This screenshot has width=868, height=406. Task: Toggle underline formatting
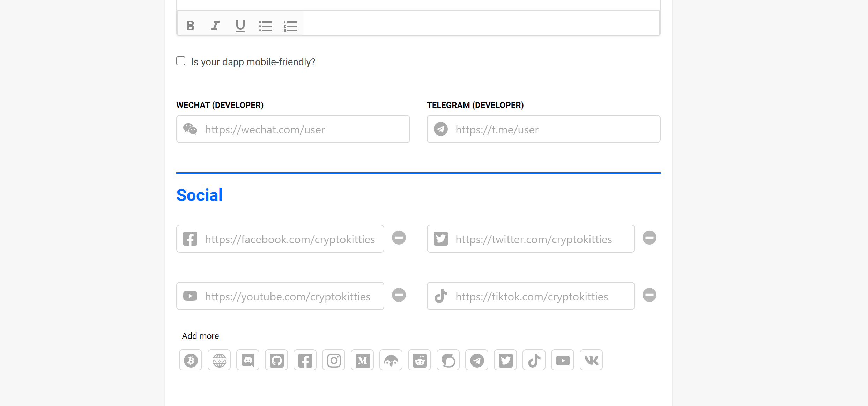click(x=240, y=26)
